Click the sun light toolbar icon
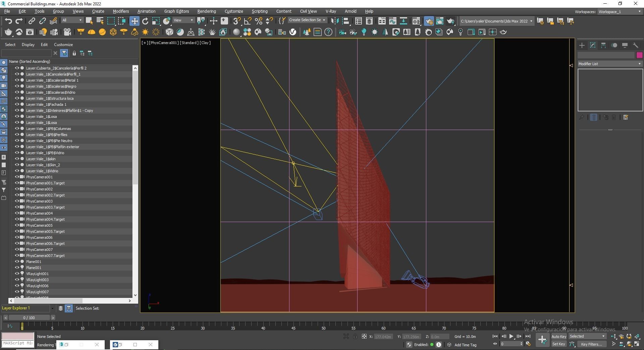The height and width of the screenshot is (350, 644). click(x=145, y=32)
